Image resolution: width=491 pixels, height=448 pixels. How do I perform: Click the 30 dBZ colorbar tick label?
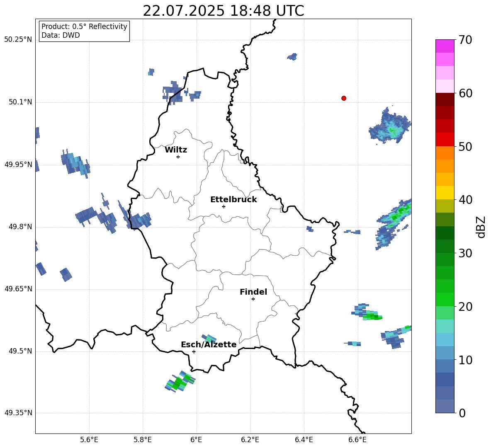tap(465, 253)
